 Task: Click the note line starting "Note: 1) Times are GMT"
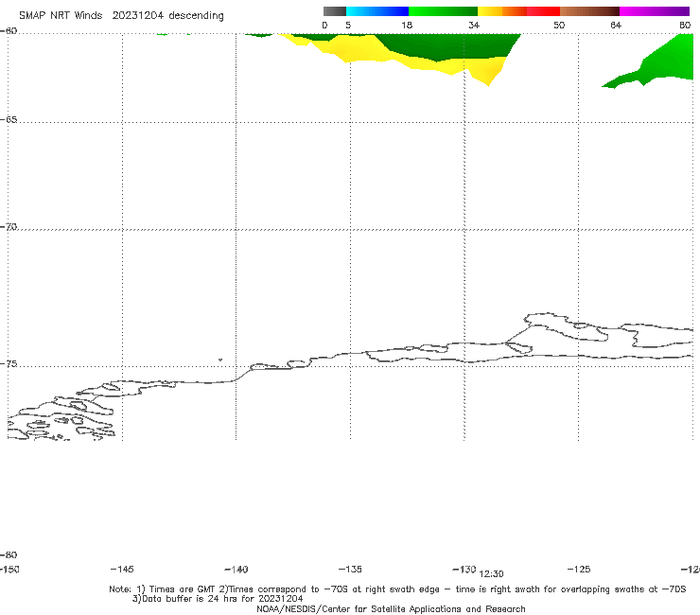tap(397, 589)
